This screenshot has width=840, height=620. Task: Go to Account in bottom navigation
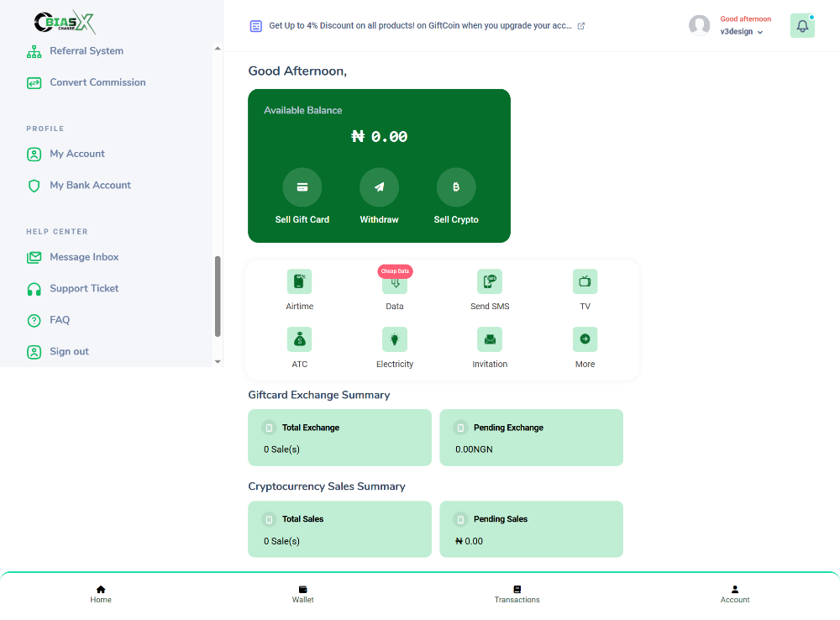click(x=734, y=594)
